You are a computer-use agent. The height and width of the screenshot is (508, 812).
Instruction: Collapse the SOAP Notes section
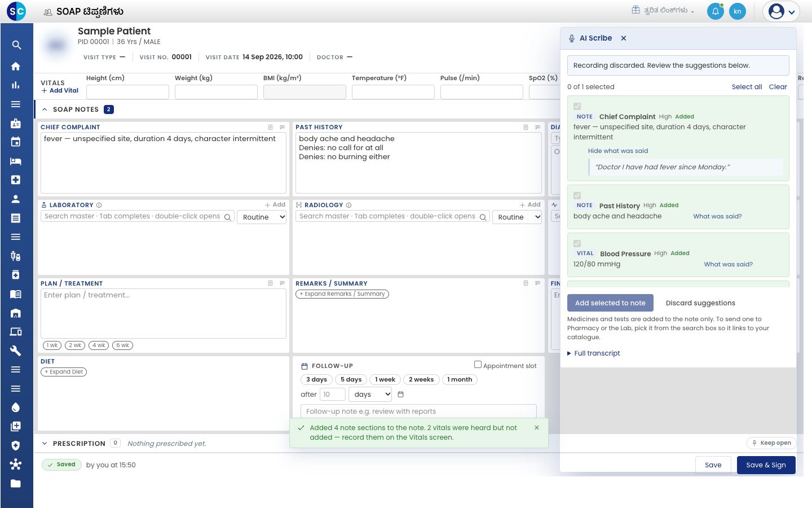pos(45,110)
